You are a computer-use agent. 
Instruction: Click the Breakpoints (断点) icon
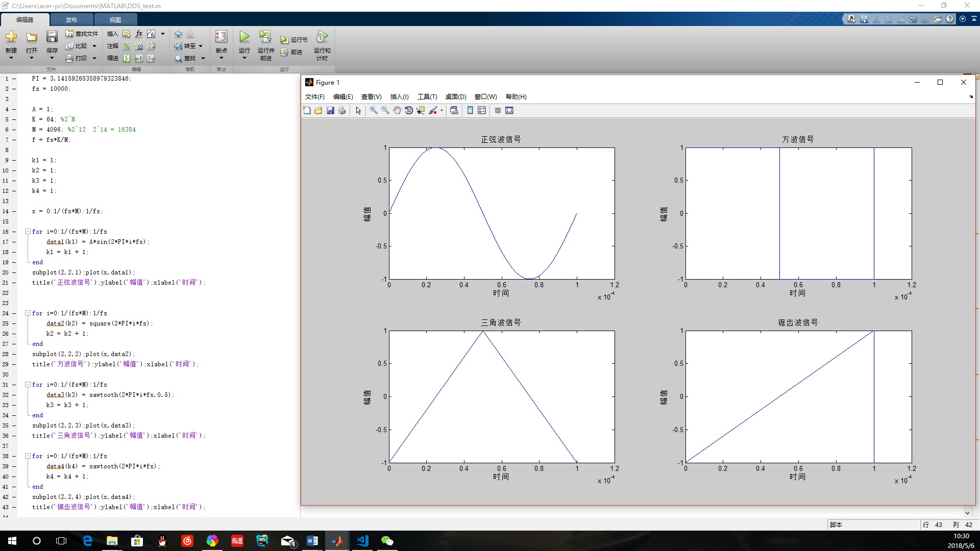[x=221, y=37]
